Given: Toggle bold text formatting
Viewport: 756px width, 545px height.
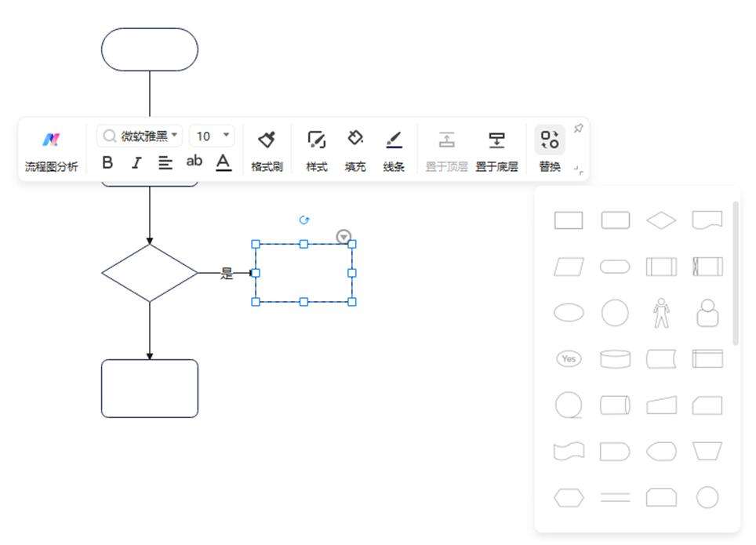Looking at the screenshot, I should point(108,162).
